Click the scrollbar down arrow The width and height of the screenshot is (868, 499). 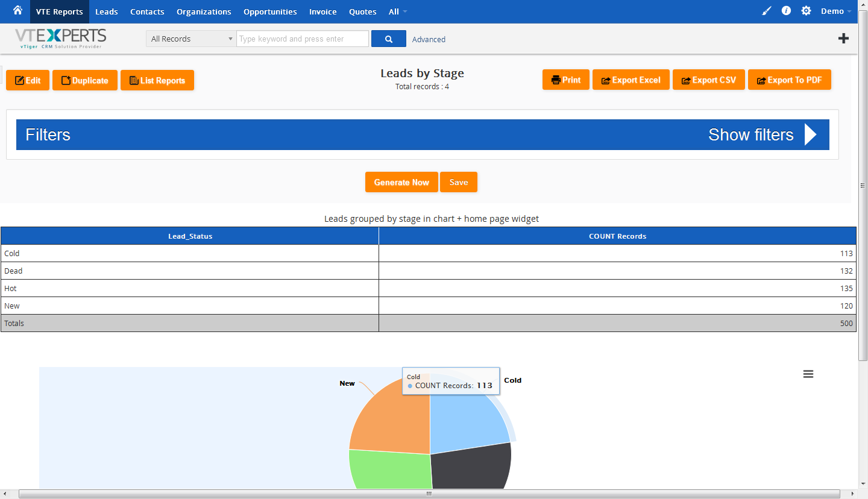pyautogui.click(x=863, y=485)
